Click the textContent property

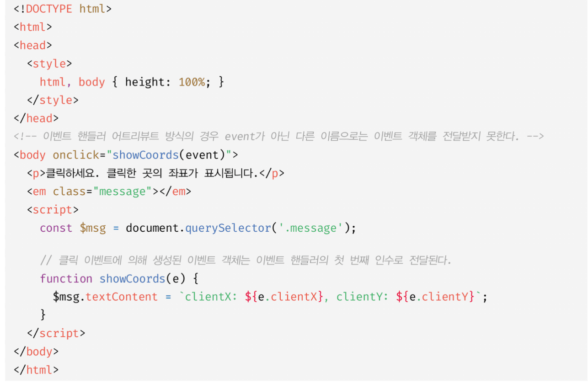[122, 297]
